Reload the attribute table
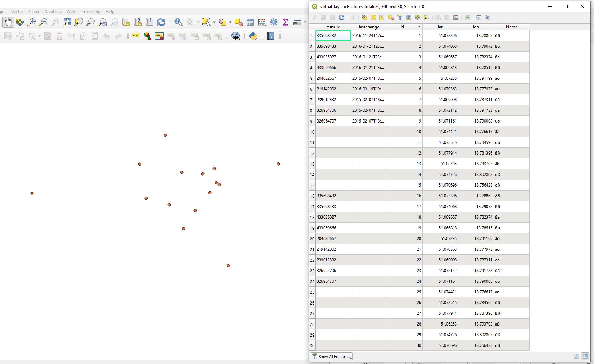 click(x=341, y=17)
